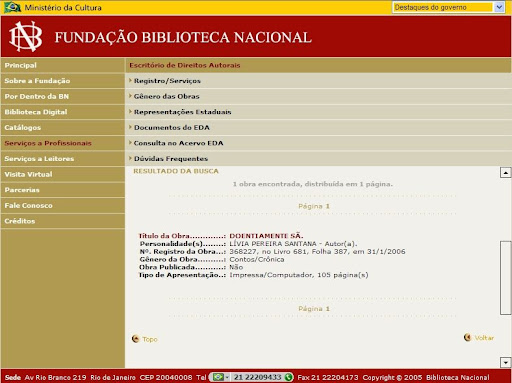Click genre value Contos/Crônica
Image resolution: width=512 pixels, height=383 pixels.
tap(257, 259)
